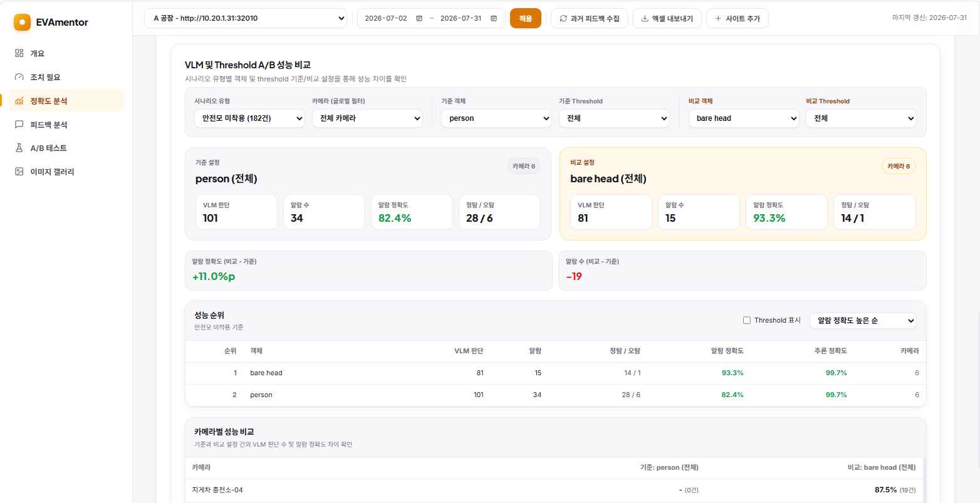Click the 알람 정확도 93.3% stat card
Screen dimensions: 980x503
click(786, 212)
